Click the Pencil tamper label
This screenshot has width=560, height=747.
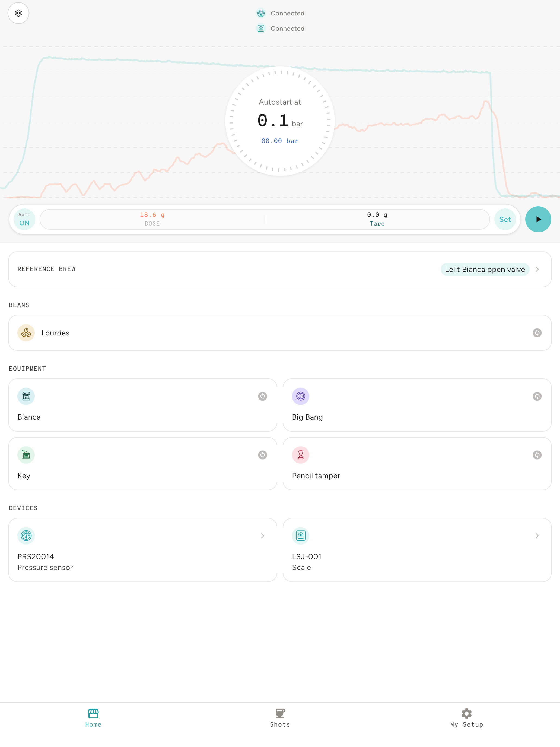pos(316,476)
